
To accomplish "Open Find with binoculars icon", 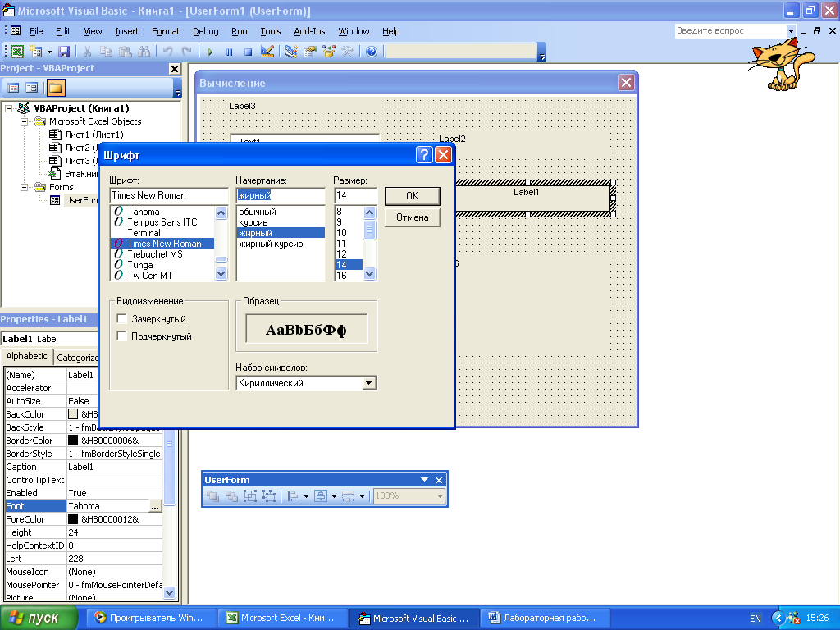I will pyautogui.click(x=144, y=52).
